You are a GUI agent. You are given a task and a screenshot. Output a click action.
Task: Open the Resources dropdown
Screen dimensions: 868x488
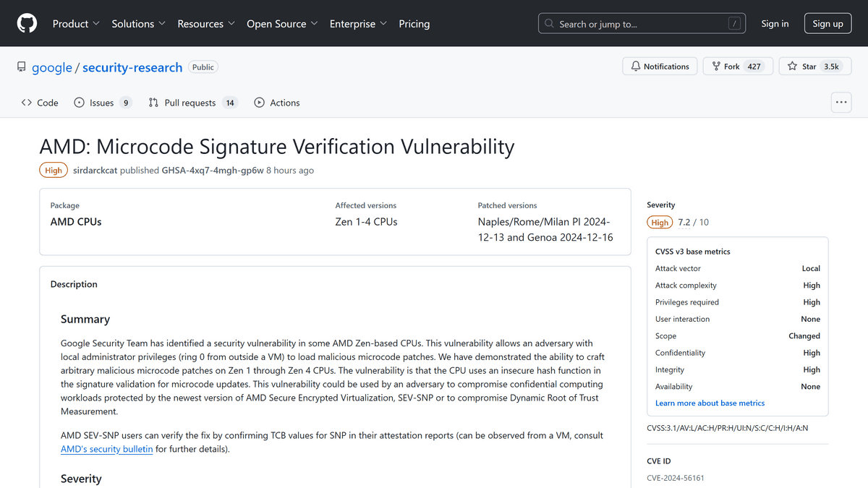tap(206, 24)
